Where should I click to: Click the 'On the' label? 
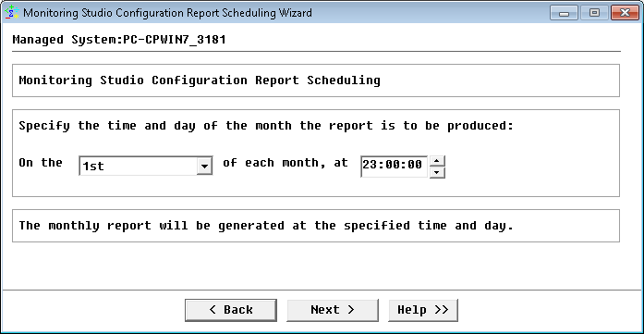pos(41,163)
